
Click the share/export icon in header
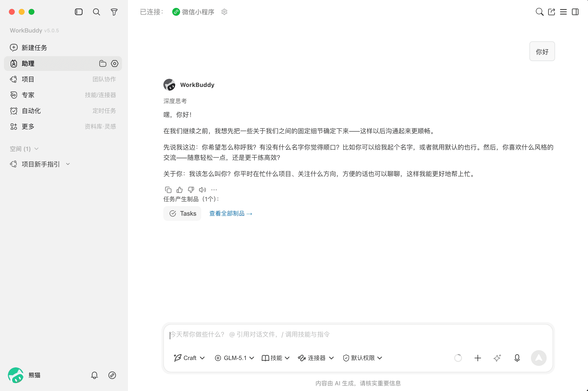551,12
